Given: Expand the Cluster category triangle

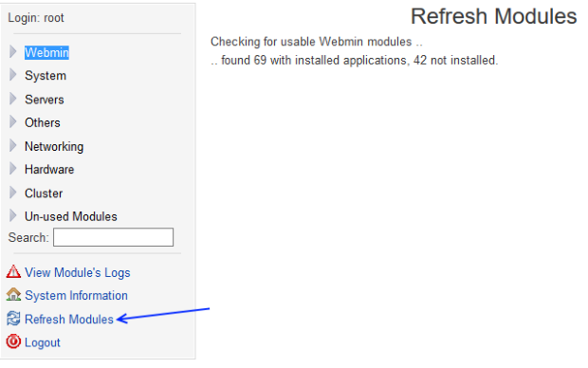Looking at the screenshot, I should click(x=13, y=193).
